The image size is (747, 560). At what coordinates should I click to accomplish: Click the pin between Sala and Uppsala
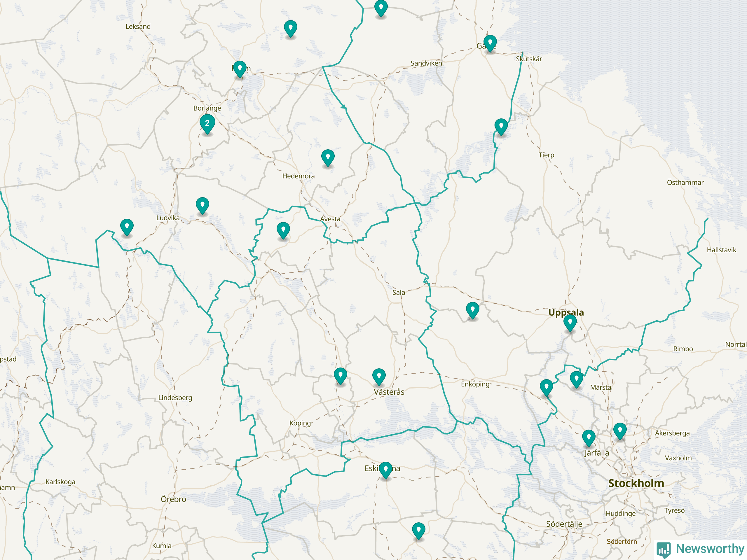pyautogui.click(x=472, y=310)
